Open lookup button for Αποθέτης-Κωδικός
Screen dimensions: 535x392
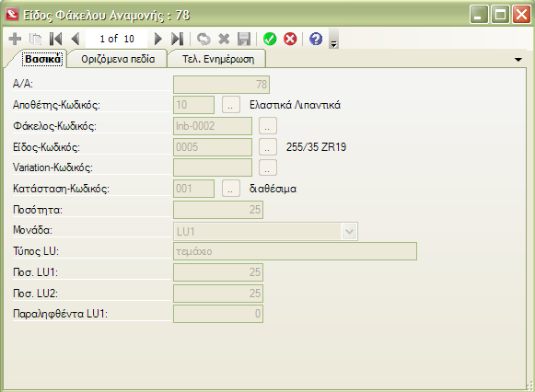coord(230,105)
